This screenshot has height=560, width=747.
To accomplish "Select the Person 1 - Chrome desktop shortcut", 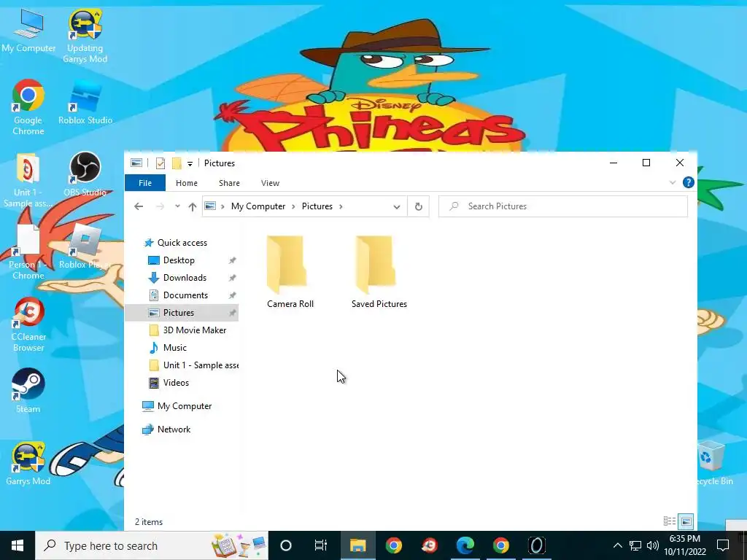I will [x=28, y=252].
